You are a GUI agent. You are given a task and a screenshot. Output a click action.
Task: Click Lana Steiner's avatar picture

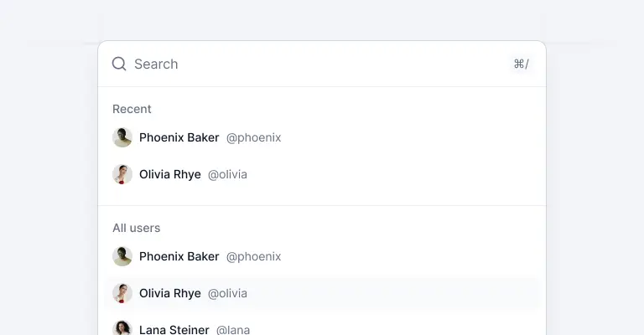122,328
